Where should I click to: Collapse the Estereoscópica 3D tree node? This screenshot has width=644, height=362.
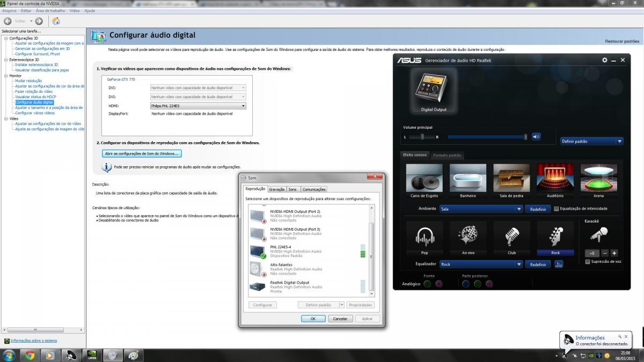tap(6, 60)
